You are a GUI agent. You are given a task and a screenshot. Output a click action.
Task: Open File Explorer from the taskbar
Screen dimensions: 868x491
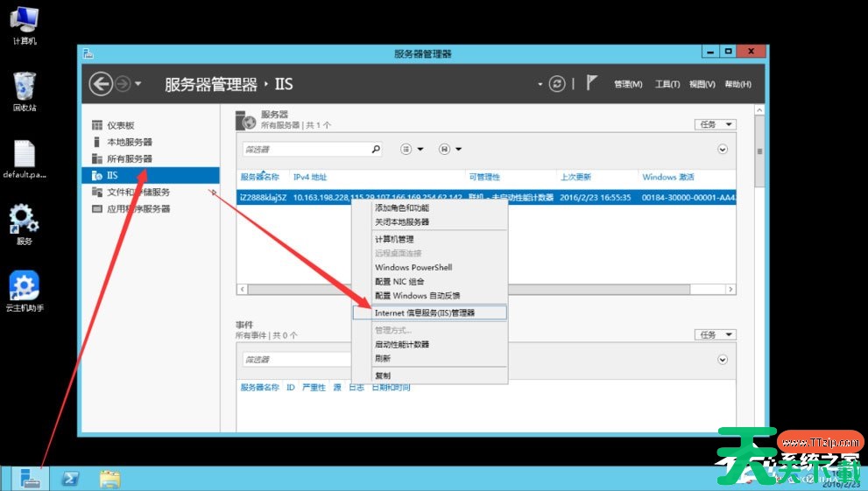click(x=109, y=478)
